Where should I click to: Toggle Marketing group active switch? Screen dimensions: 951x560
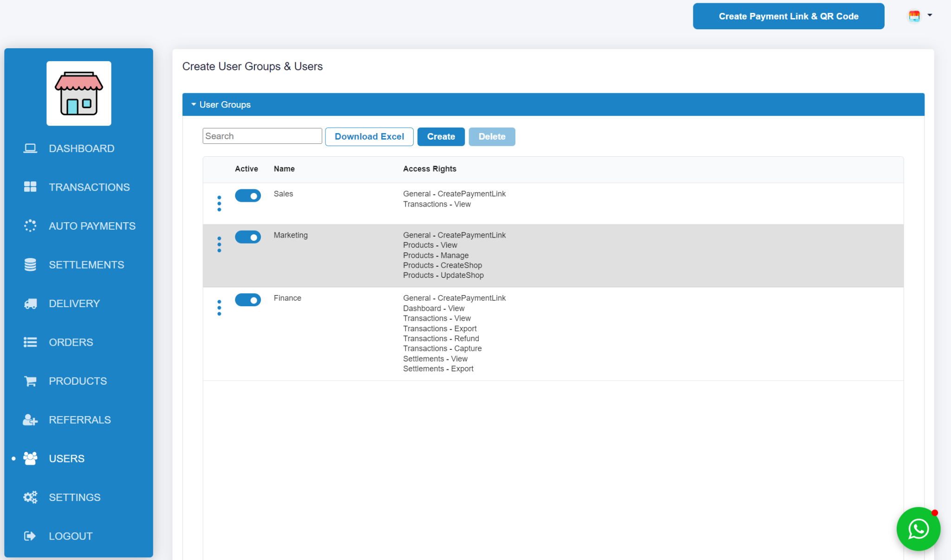[x=248, y=237]
